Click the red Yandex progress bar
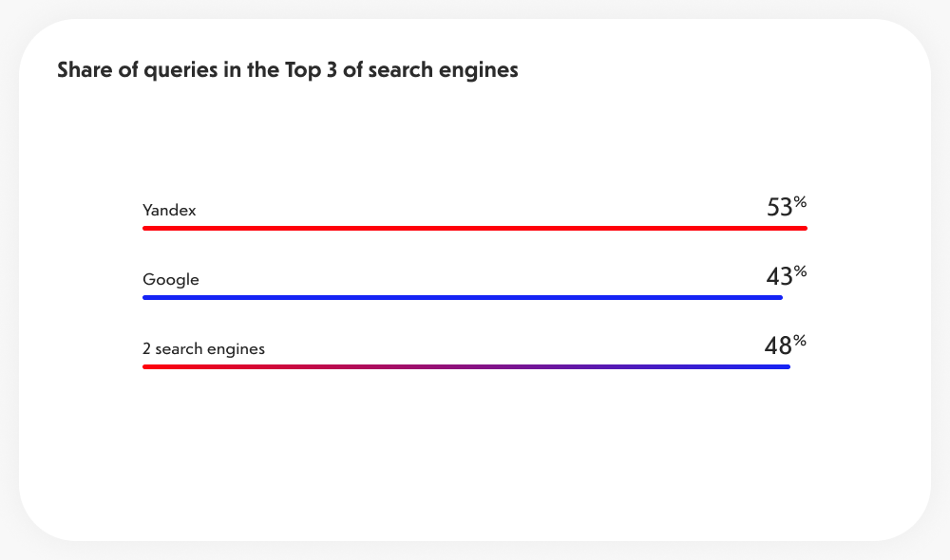This screenshot has width=950, height=560. [475, 228]
